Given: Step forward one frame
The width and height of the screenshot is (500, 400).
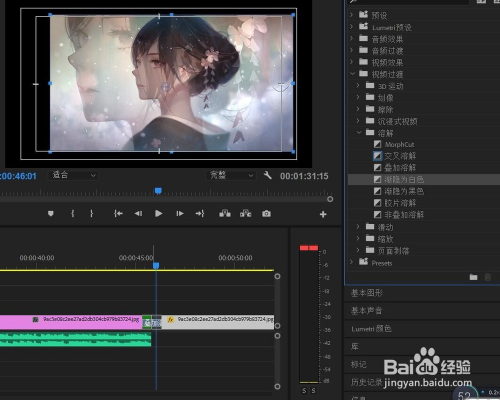Looking at the screenshot, I should point(180,214).
